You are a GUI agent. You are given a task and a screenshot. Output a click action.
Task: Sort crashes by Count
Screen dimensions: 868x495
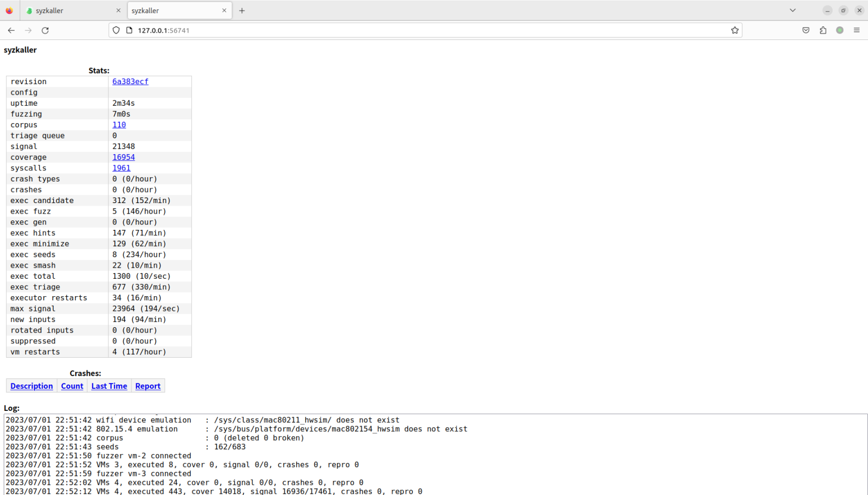(72, 386)
